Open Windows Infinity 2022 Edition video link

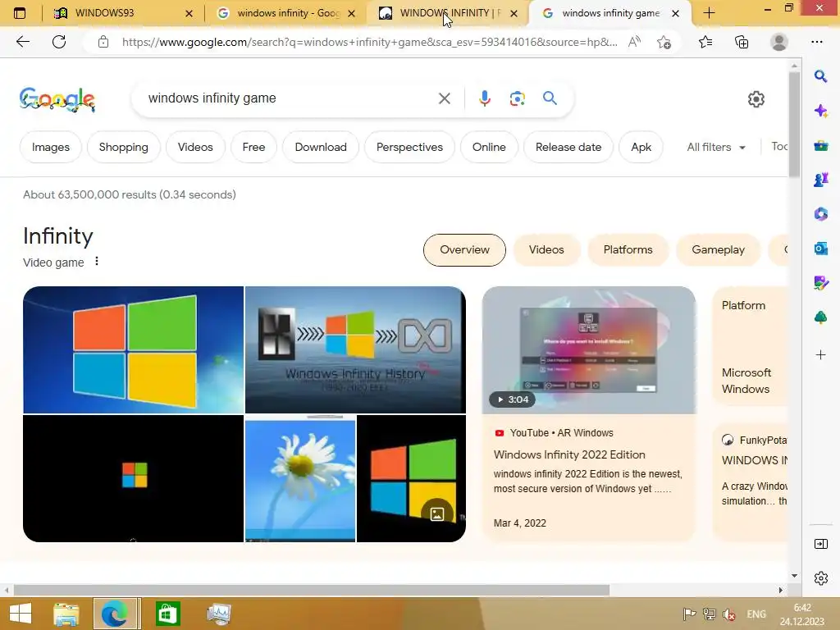point(569,454)
